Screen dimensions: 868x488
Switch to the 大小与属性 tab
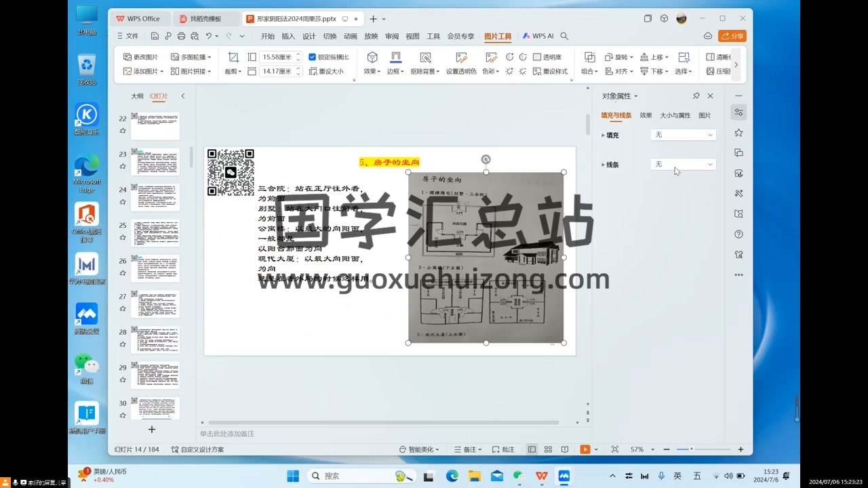pos(675,116)
